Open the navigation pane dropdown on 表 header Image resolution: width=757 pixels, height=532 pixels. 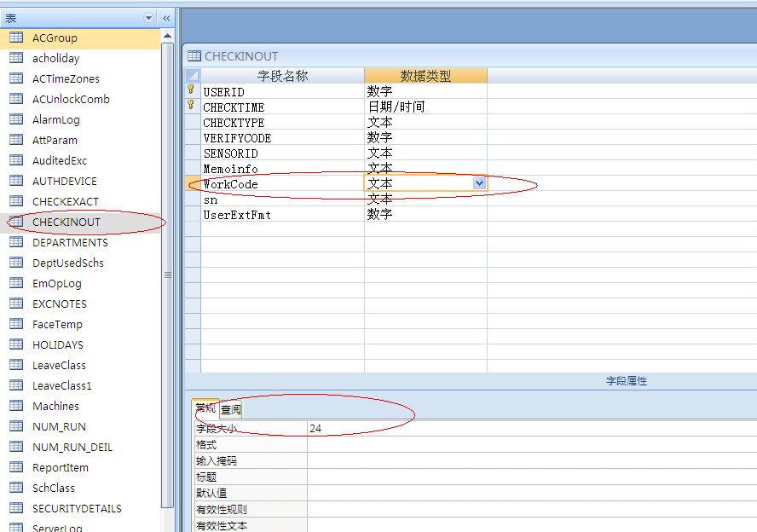click(x=147, y=17)
